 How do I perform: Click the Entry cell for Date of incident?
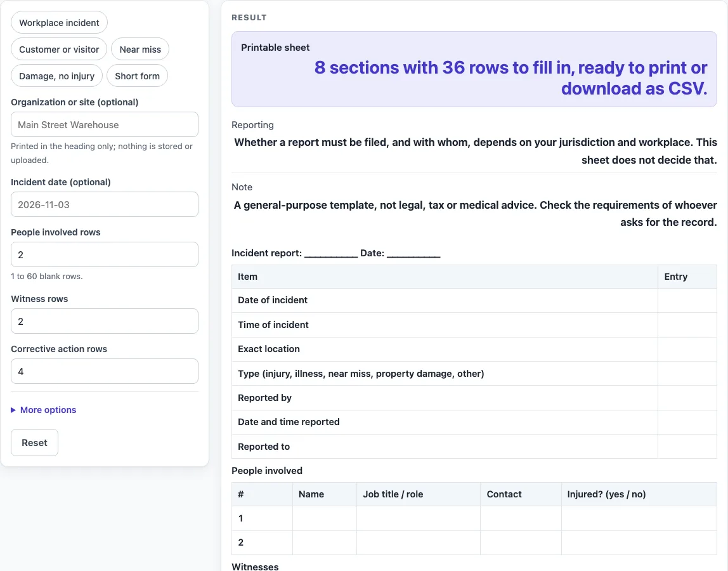pos(687,300)
